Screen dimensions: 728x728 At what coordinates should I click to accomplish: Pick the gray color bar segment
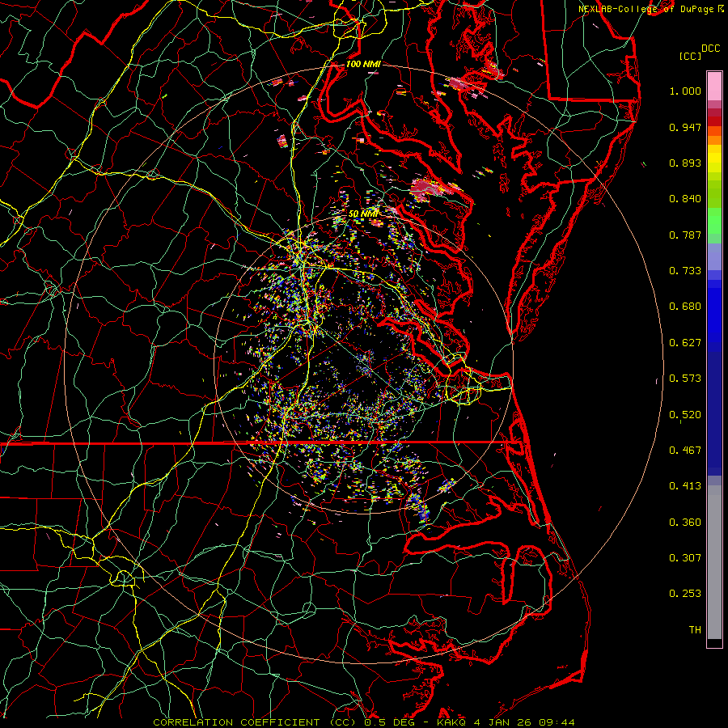pos(714,562)
